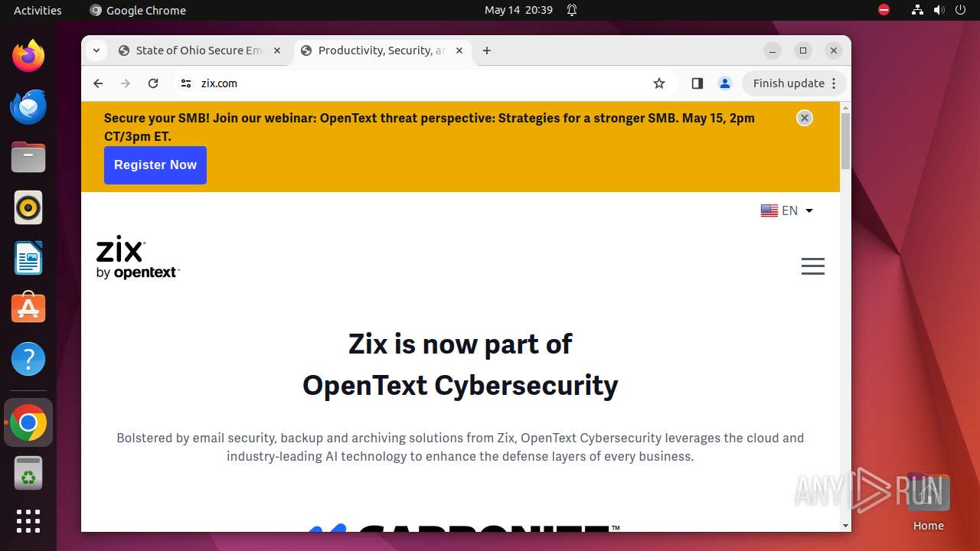Open Ubuntu Software center icon
The width and height of the screenshot is (980, 551).
(x=28, y=308)
